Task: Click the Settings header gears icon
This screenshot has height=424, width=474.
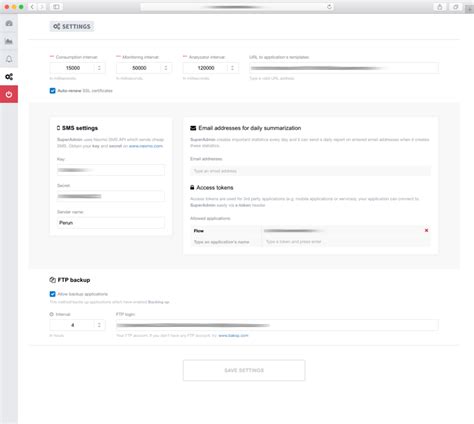Action: tap(57, 26)
